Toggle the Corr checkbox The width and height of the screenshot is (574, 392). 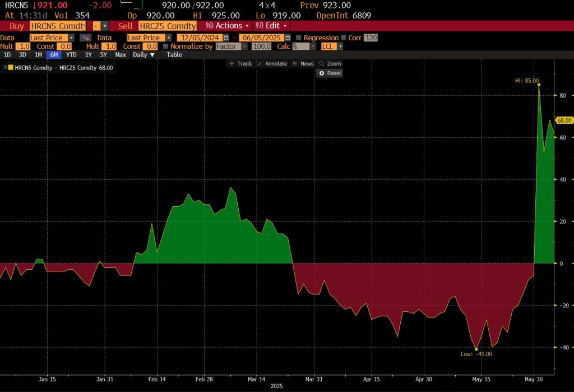343,38
